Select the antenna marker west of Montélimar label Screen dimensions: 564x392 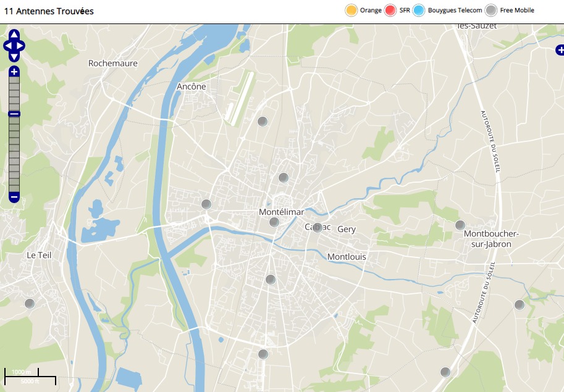click(206, 204)
